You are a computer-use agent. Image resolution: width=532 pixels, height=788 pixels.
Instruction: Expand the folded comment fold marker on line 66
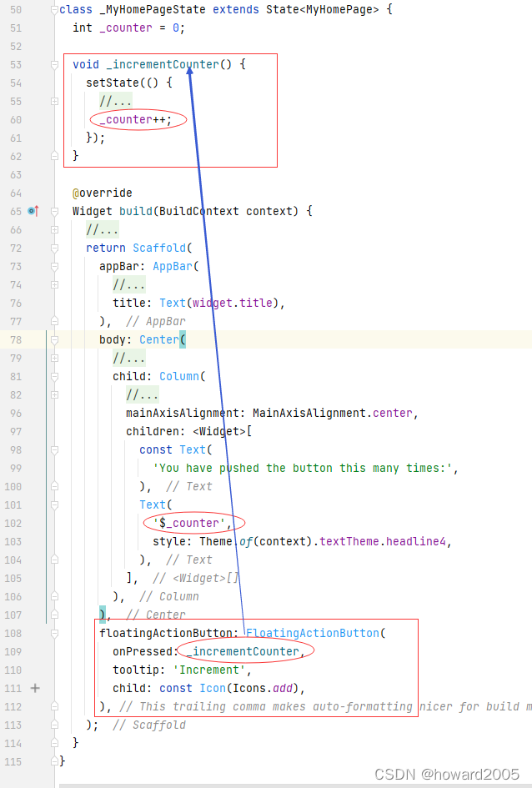pos(54,229)
